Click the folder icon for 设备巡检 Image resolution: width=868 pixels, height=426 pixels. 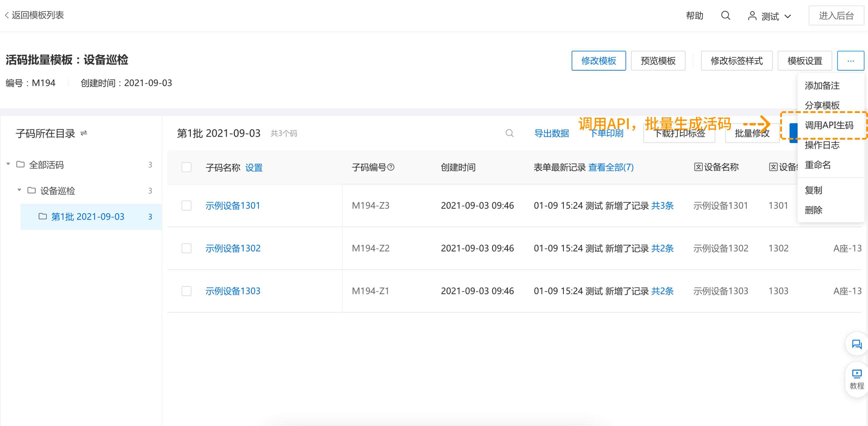pyautogui.click(x=32, y=190)
